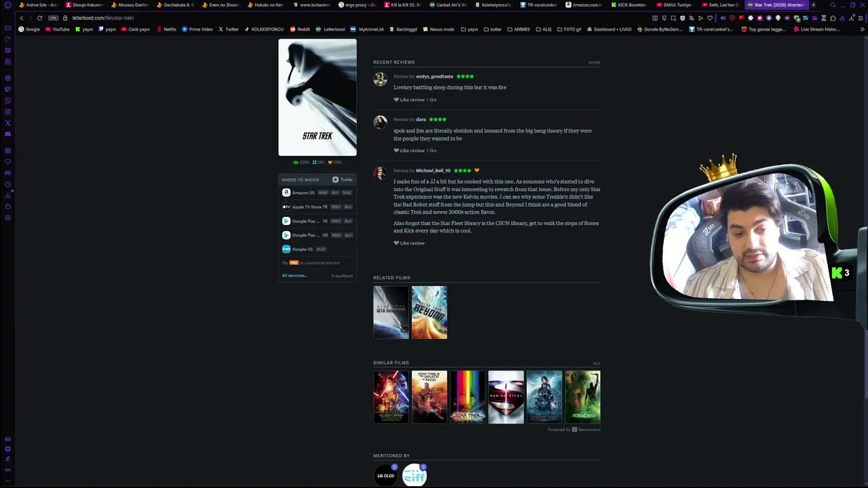Open the Google Play TR service icon
This screenshot has width=868, height=488.
(286, 221)
